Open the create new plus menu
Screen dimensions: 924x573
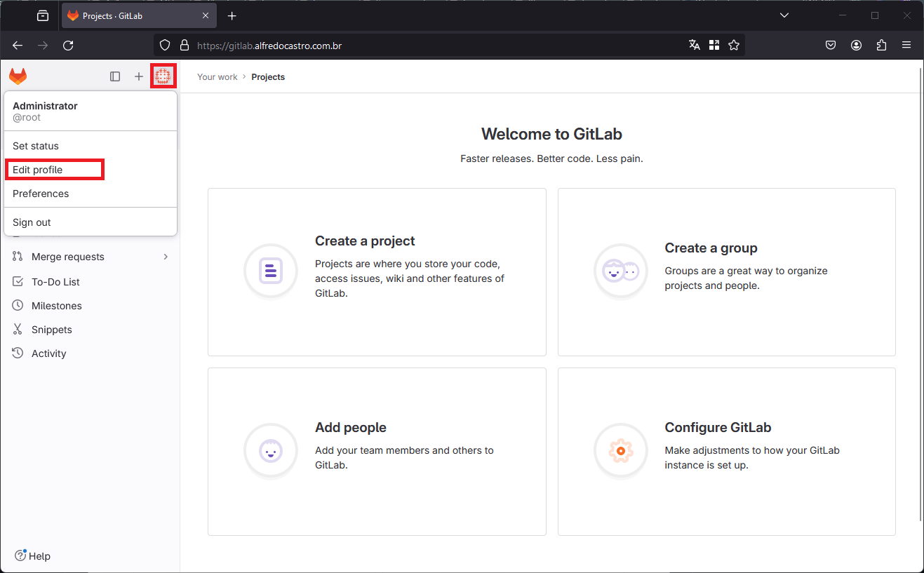pos(139,76)
